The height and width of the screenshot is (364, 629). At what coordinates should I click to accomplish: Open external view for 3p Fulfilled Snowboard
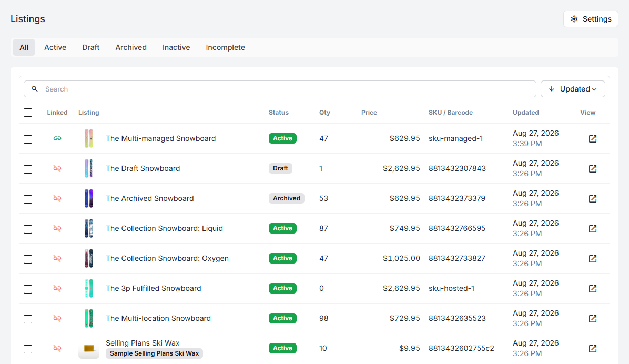(593, 289)
